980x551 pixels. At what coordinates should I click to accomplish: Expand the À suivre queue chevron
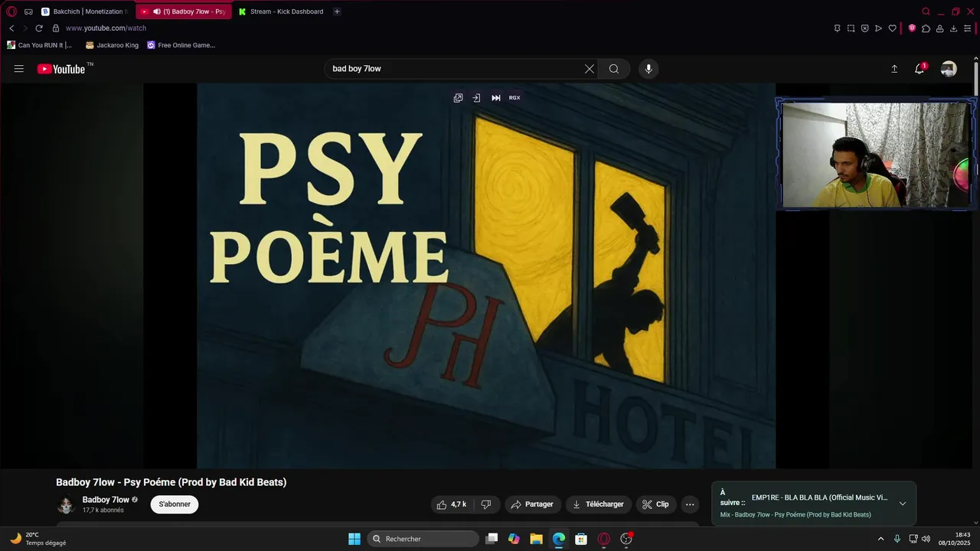click(903, 504)
